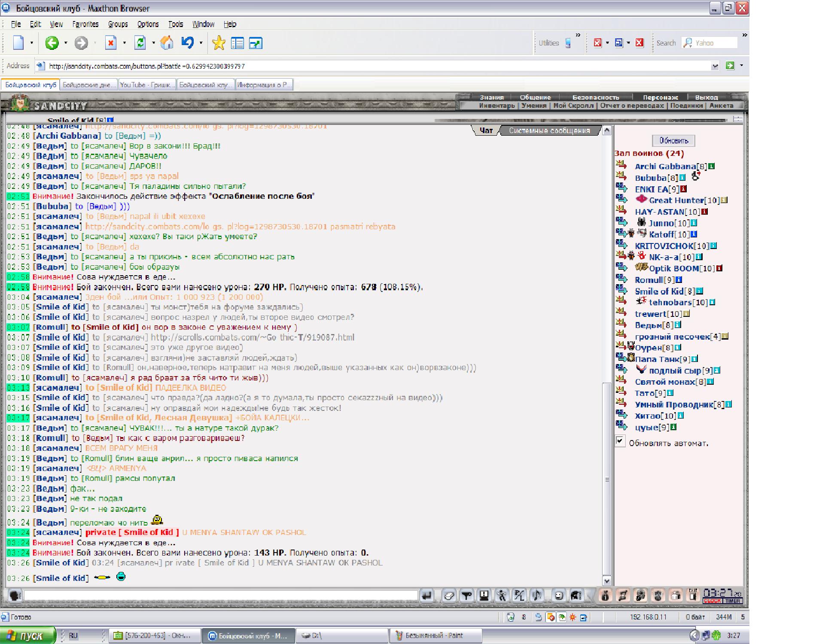The image size is (816, 644).
Task: Switch to the YouTube - Гришк... tab
Action: click(x=147, y=85)
